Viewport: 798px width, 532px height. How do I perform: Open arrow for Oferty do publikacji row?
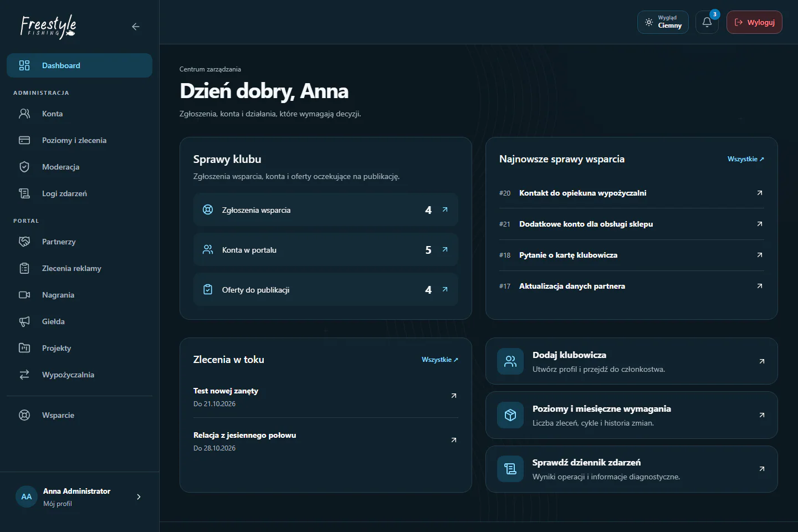click(445, 289)
